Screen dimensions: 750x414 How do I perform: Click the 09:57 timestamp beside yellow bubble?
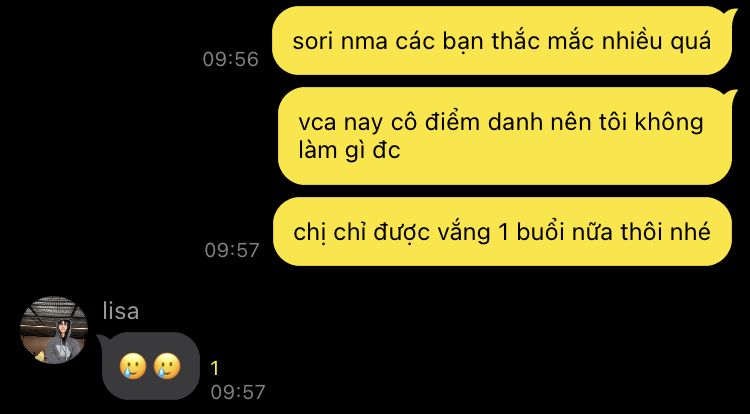click(x=232, y=250)
